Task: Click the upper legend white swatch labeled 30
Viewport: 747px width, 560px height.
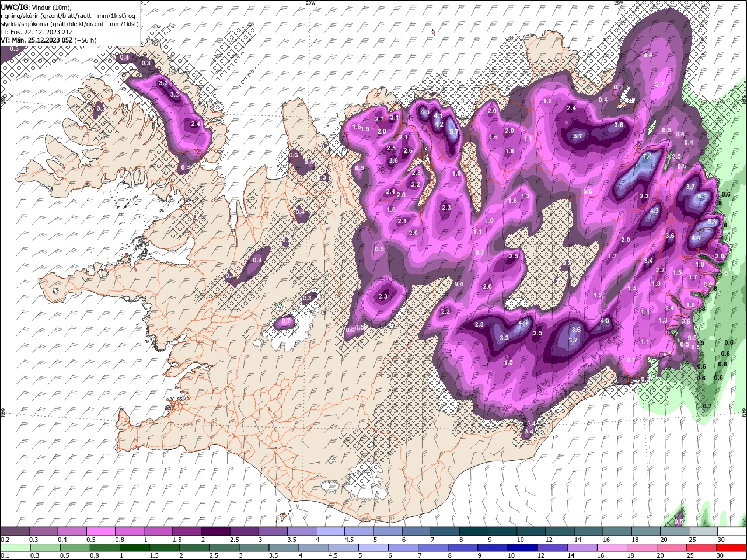Action: [732, 531]
